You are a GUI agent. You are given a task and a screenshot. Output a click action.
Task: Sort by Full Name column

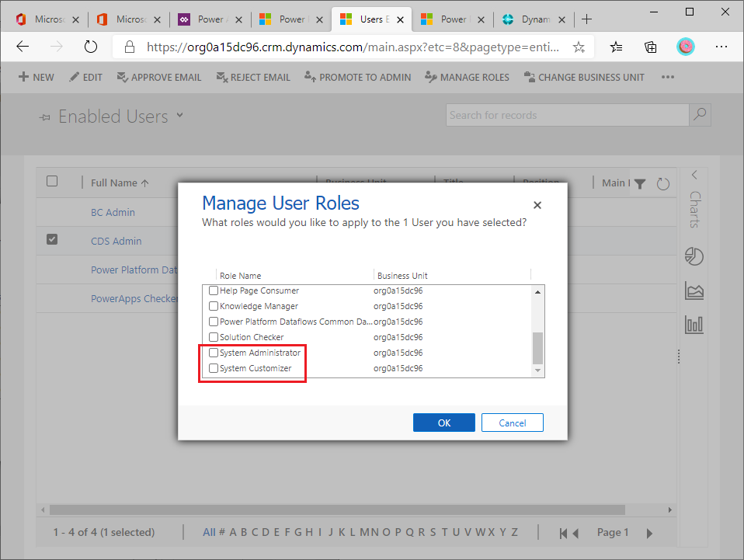(120, 183)
